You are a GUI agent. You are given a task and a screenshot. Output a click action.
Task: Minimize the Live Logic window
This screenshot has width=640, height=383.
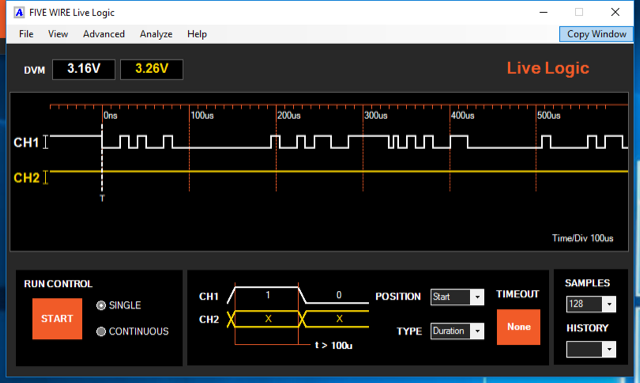(543, 12)
